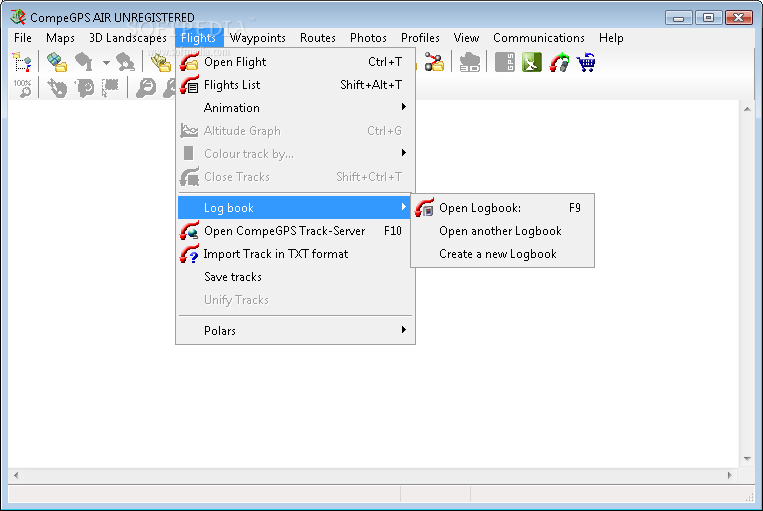Minimize the CompeGPS AIR window
The width and height of the screenshot is (763, 511).
[x=679, y=18]
